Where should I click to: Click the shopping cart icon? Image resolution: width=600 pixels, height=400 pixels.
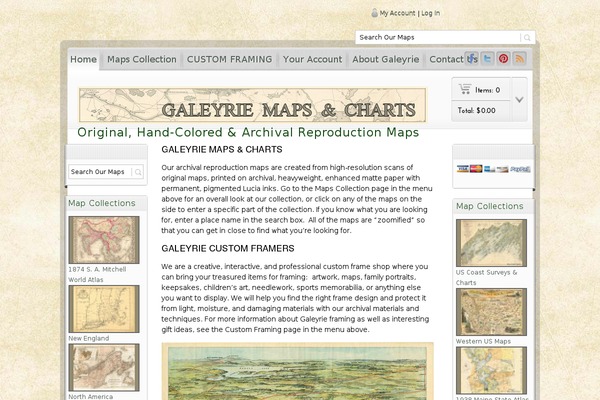tap(465, 89)
